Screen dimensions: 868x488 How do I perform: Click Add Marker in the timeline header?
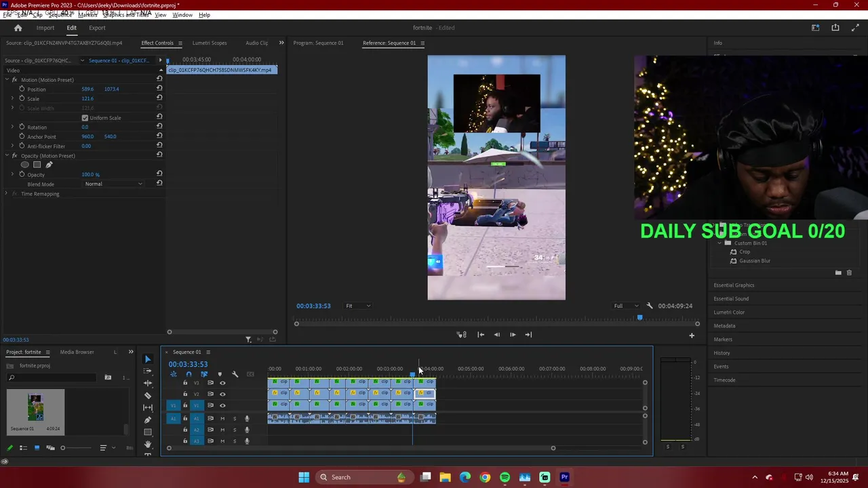[220, 374]
